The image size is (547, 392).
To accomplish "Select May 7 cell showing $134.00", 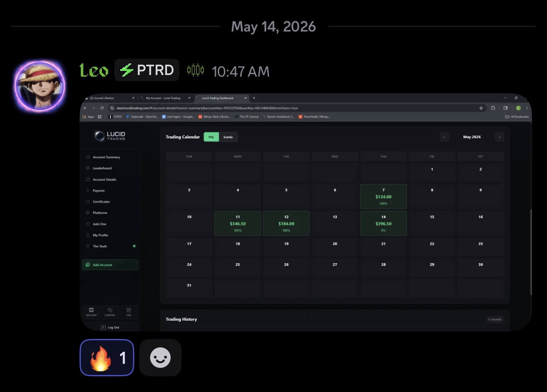I will pyautogui.click(x=383, y=196).
